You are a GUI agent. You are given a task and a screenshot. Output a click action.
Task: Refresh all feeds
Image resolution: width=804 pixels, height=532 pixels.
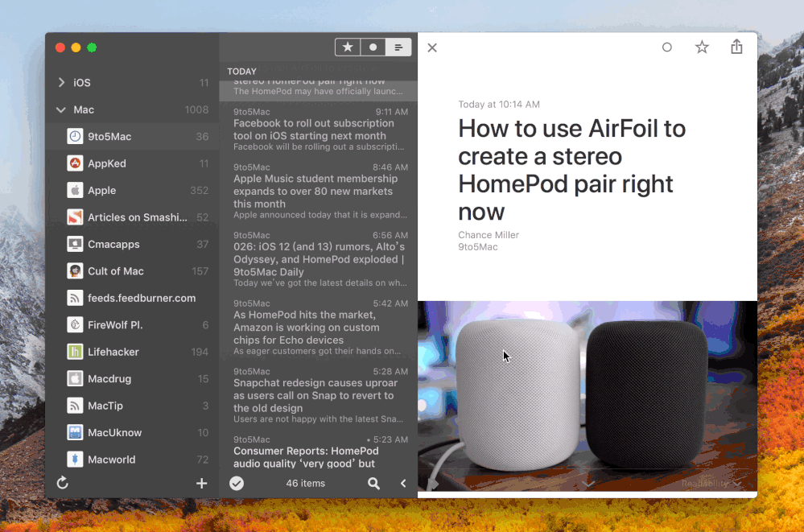tap(63, 483)
